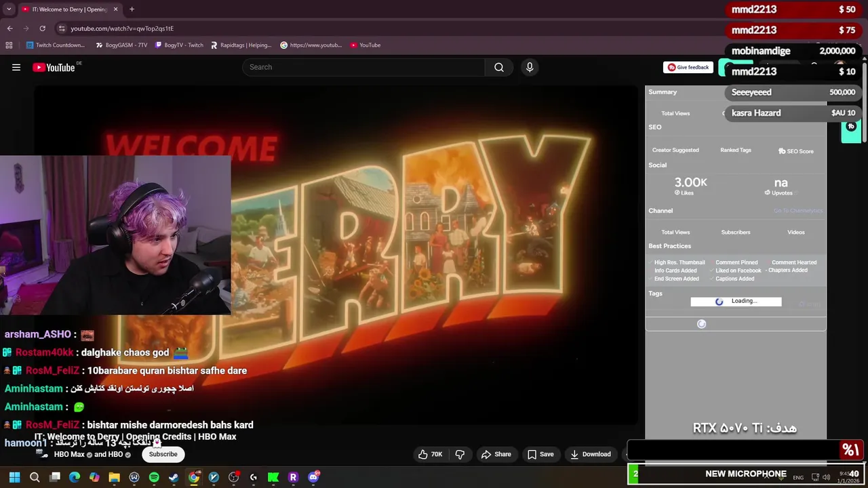Click the 3.00K Likes stat
Viewport: 868px width, 488px height.
click(690, 186)
